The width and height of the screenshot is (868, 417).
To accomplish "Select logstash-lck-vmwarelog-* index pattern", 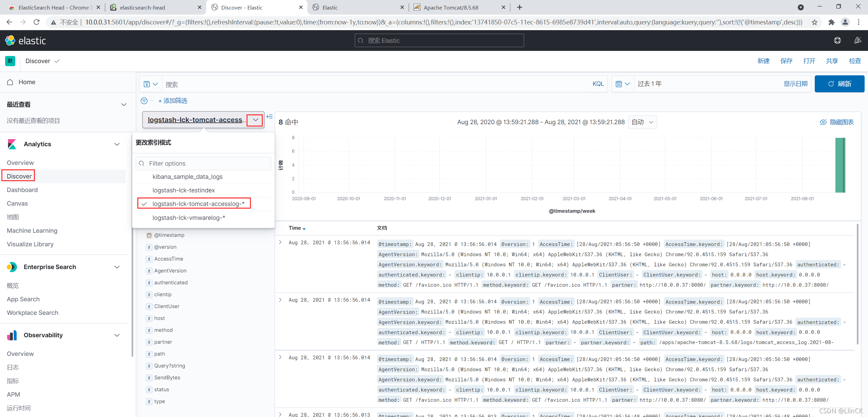I will pyautogui.click(x=189, y=218).
